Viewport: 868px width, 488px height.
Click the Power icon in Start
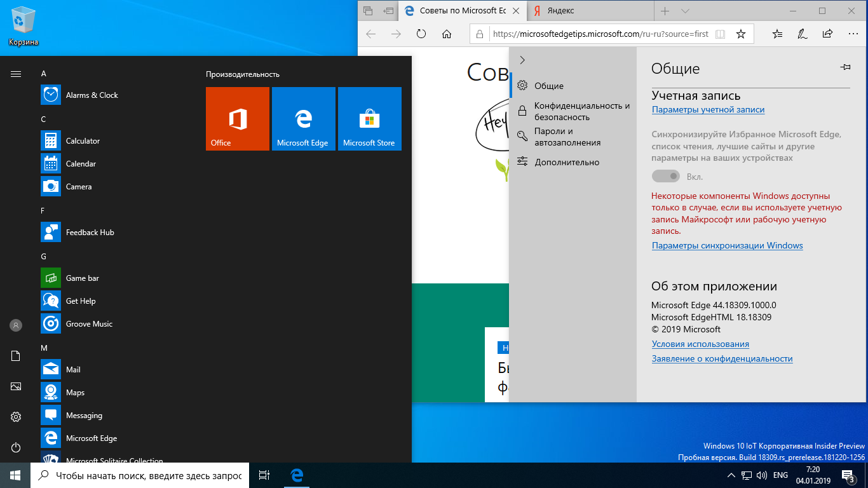16,447
